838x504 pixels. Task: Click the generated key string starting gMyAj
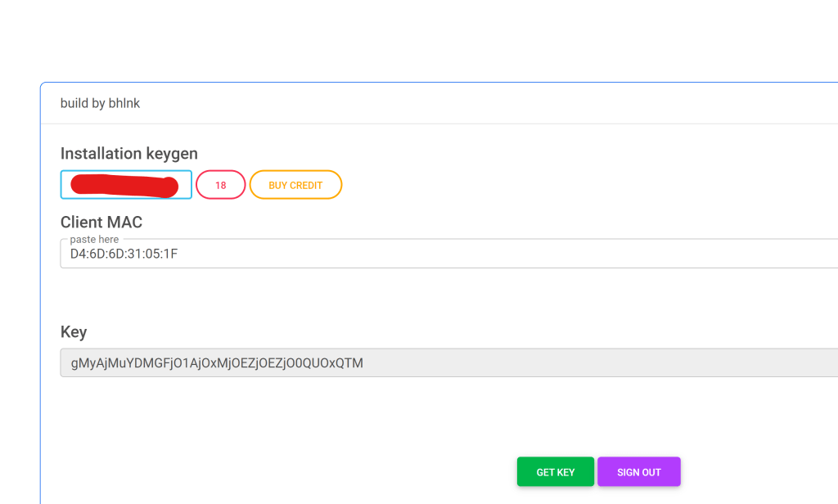[x=217, y=362]
